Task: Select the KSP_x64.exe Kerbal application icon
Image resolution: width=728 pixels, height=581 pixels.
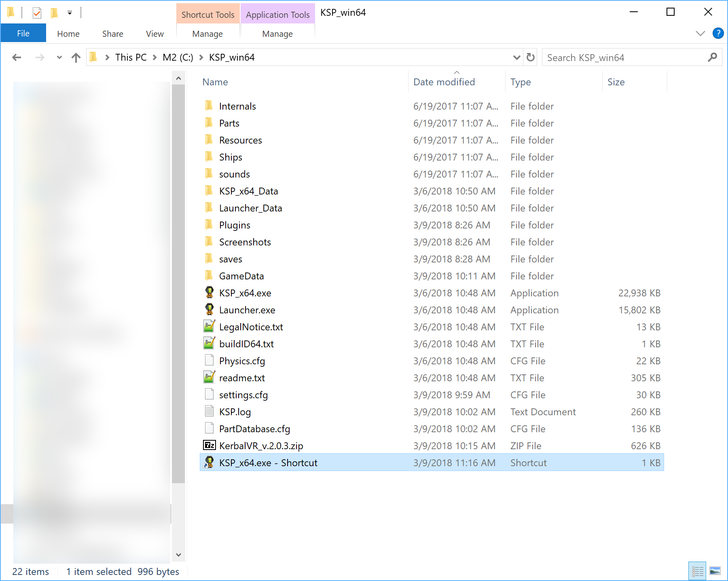Action: click(x=209, y=292)
